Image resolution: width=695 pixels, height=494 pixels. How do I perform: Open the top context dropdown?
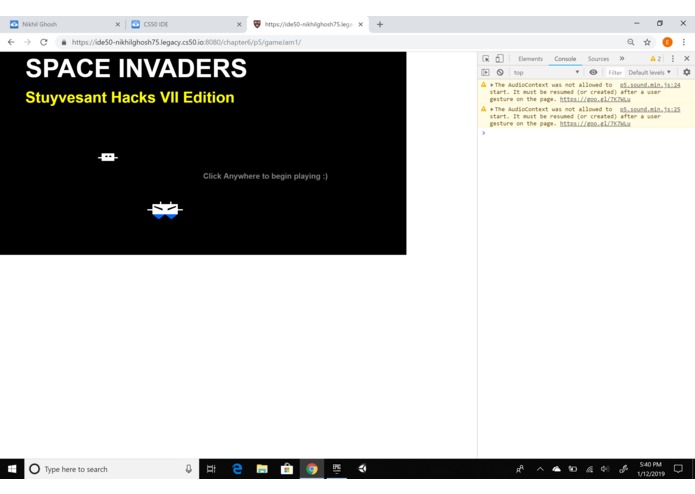click(x=546, y=72)
